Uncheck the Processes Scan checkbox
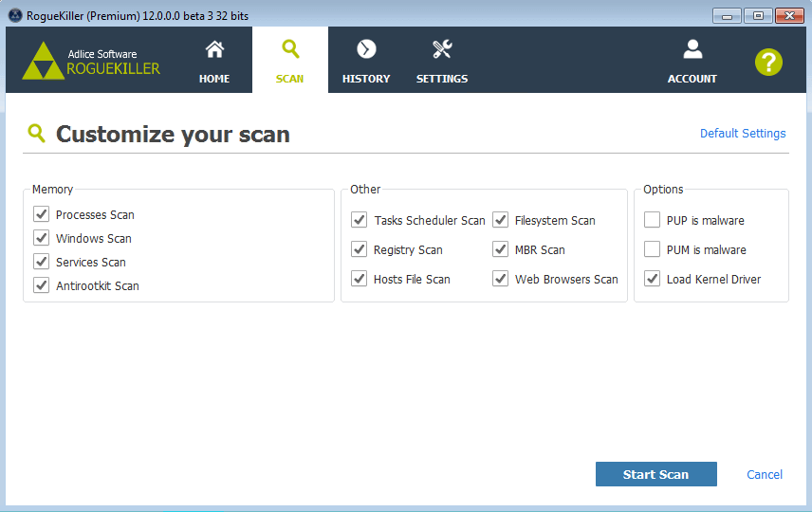This screenshot has height=512, width=812. coord(41,215)
